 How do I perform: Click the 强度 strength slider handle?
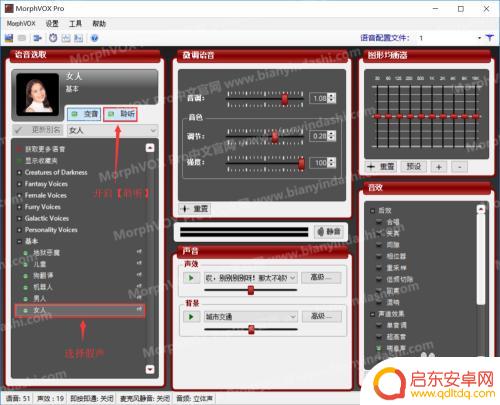pos(301,163)
